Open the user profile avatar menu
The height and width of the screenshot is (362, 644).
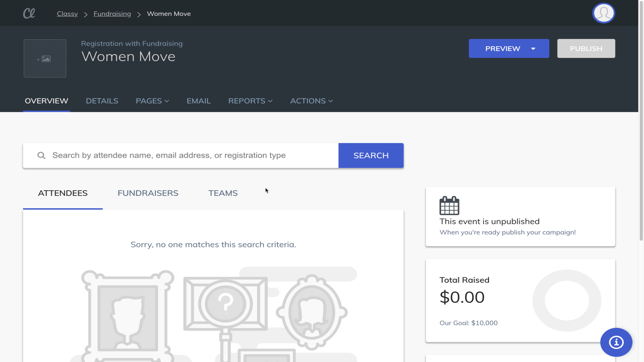(x=603, y=13)
